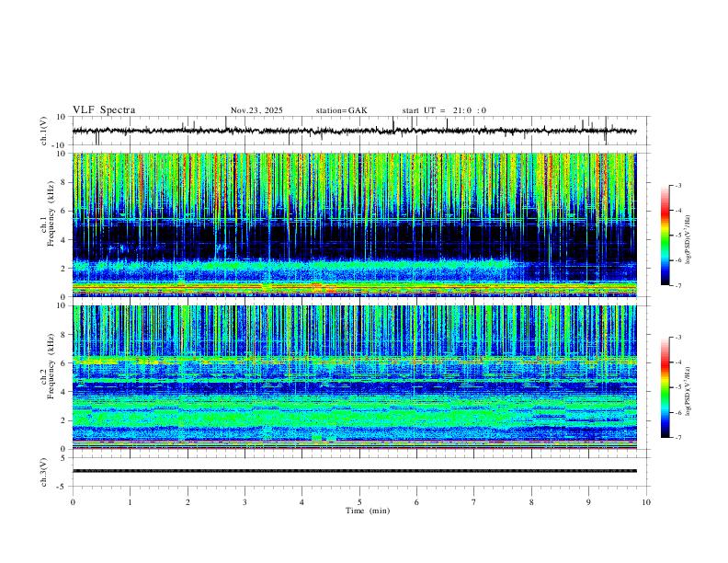Click the ch.3 flat black trace

[354, 471]
